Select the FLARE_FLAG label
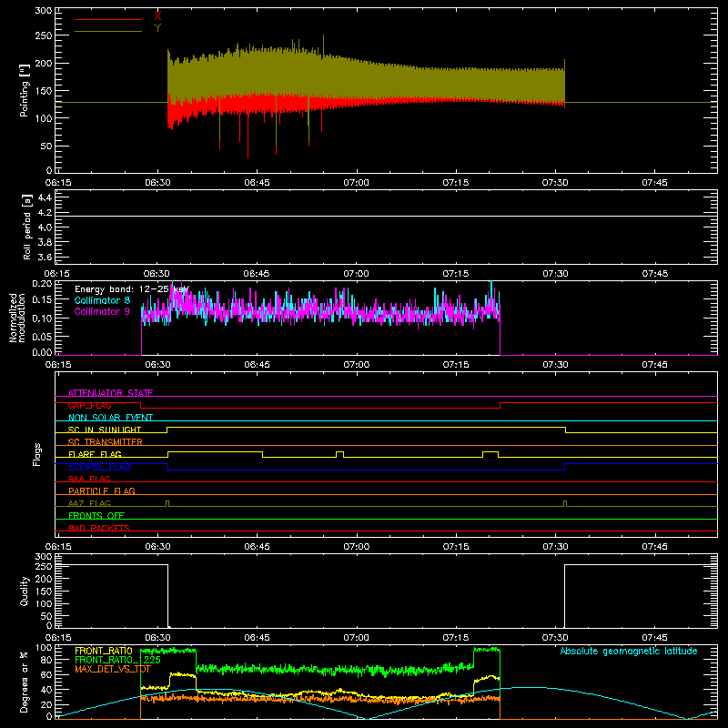Image resolution: width=728 pixels, height=728 pixels. (x=95, y=454)
